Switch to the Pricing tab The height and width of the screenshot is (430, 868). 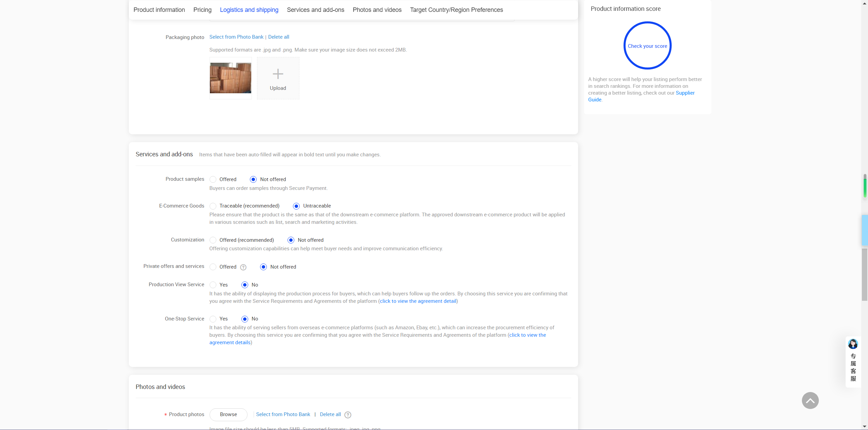(202, 10)
